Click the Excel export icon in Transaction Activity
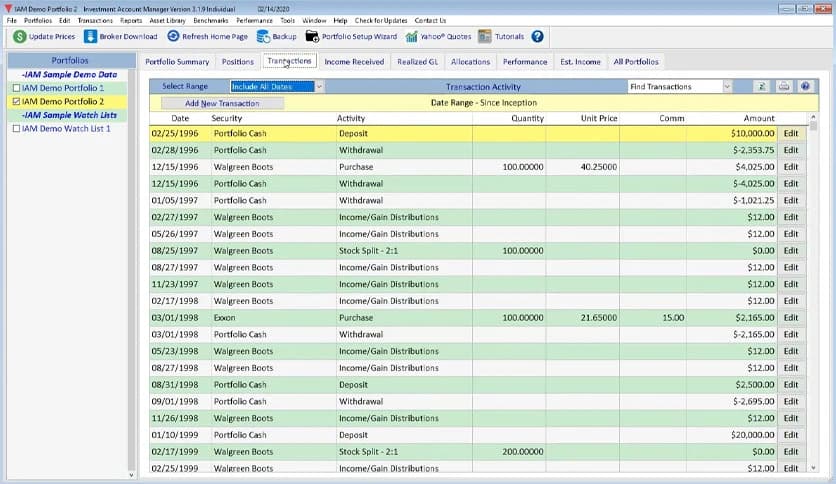 click(x=762, y=86)
